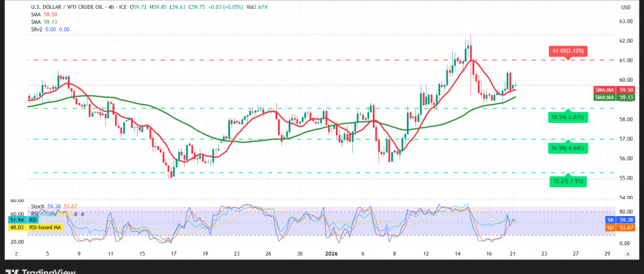Open the USD currency selector
Screen dimensions: 644x274
pyautogui.click(x=626, y=8)
